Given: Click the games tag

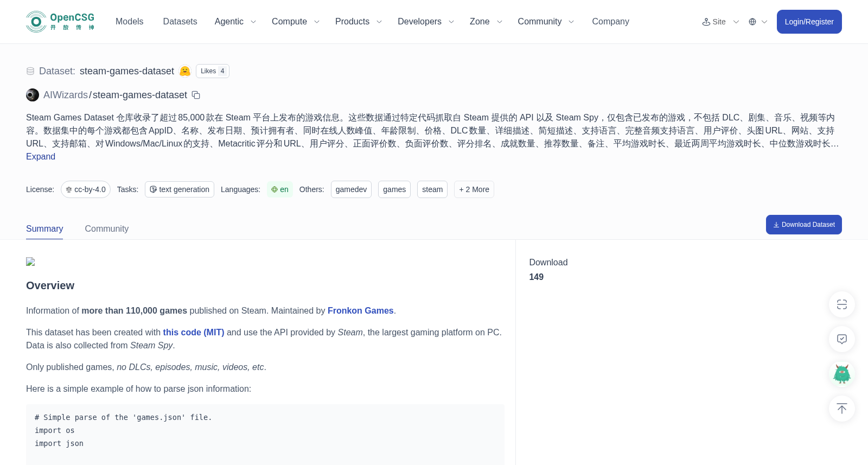Looking at the screenshot, I should [394, 189].
